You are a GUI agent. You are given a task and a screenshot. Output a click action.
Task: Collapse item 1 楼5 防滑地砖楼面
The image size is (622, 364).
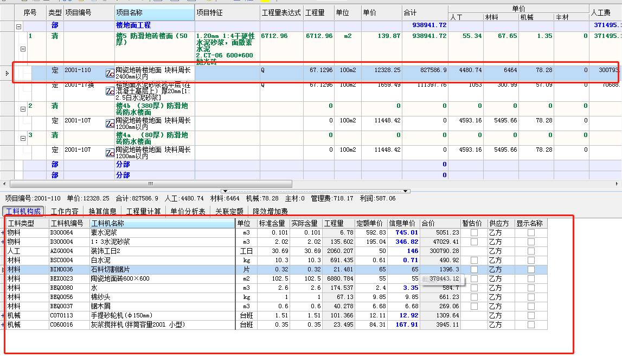23,49
